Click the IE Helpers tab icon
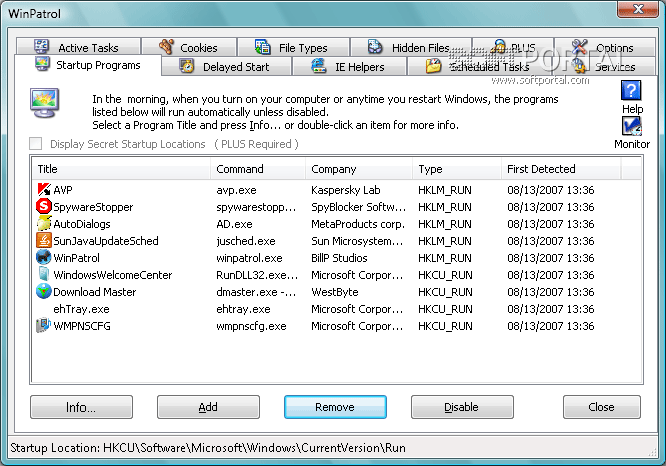The width and height of the screenshot is (666, 466). (319, 66)
